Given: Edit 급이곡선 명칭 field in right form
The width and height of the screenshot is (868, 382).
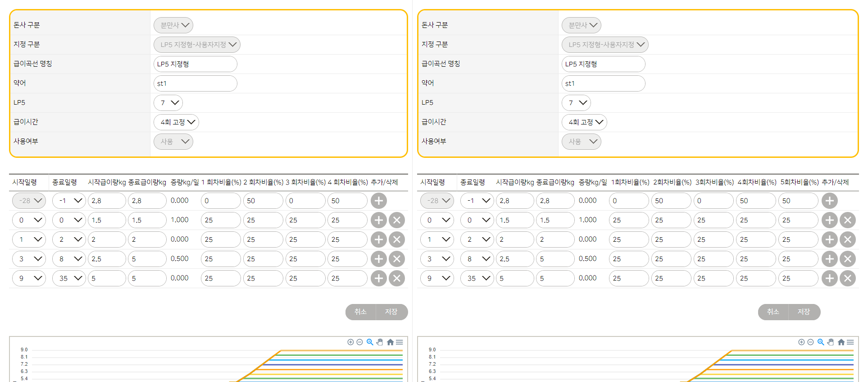Looking at the screenshot, I should point(604,64).
